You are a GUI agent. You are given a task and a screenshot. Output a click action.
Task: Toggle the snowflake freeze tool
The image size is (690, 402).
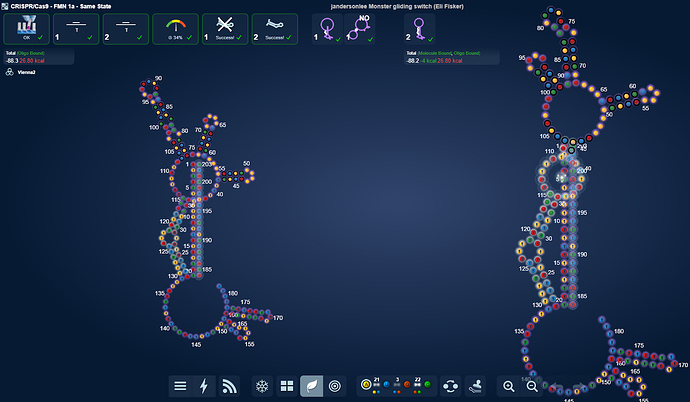[x=262, y=386]
